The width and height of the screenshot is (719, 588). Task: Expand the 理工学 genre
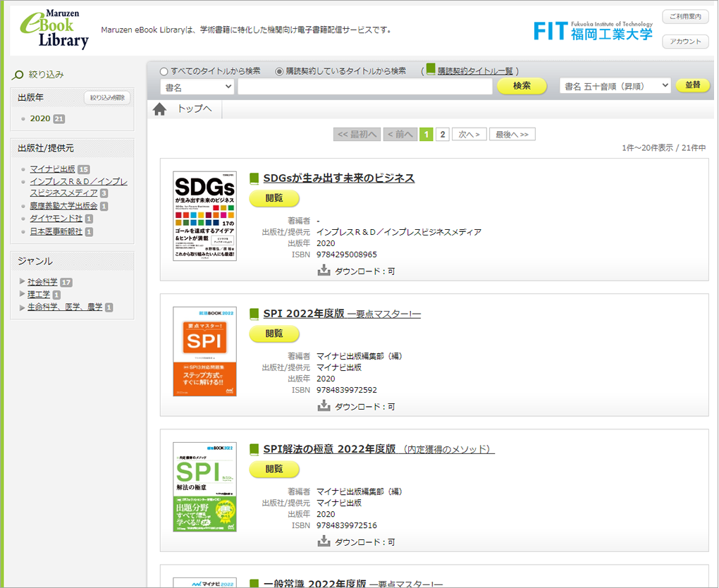(22, 293)
